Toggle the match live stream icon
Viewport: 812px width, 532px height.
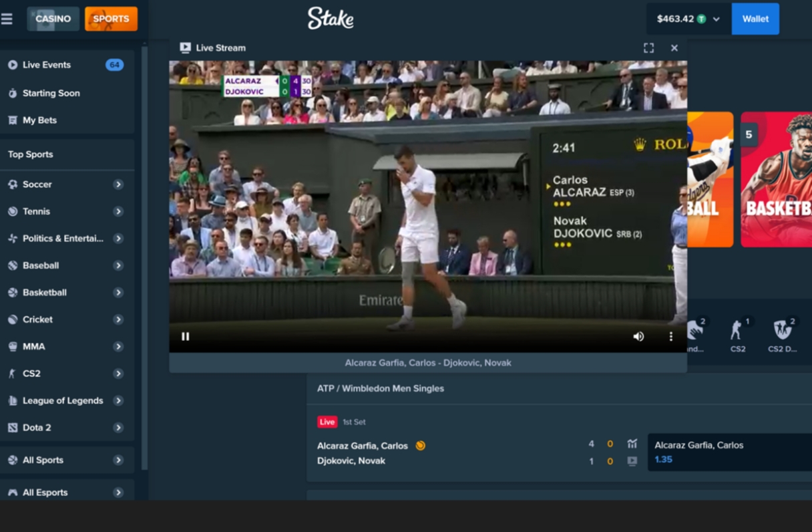point(632,461)
